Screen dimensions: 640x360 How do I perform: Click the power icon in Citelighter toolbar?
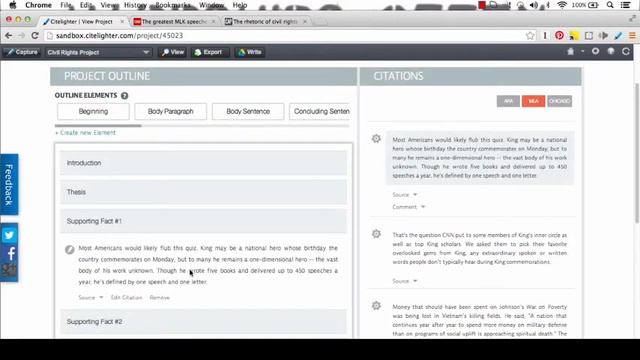626,51
